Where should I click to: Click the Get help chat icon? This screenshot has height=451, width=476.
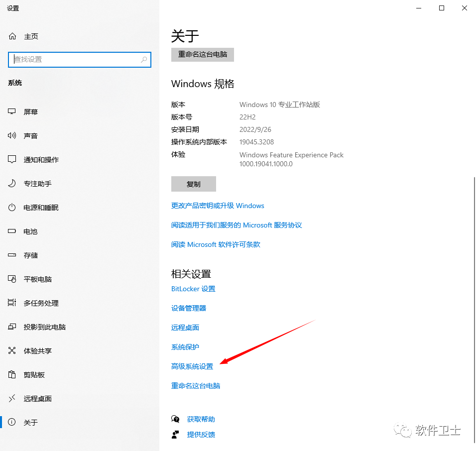(x=175, y=419)
